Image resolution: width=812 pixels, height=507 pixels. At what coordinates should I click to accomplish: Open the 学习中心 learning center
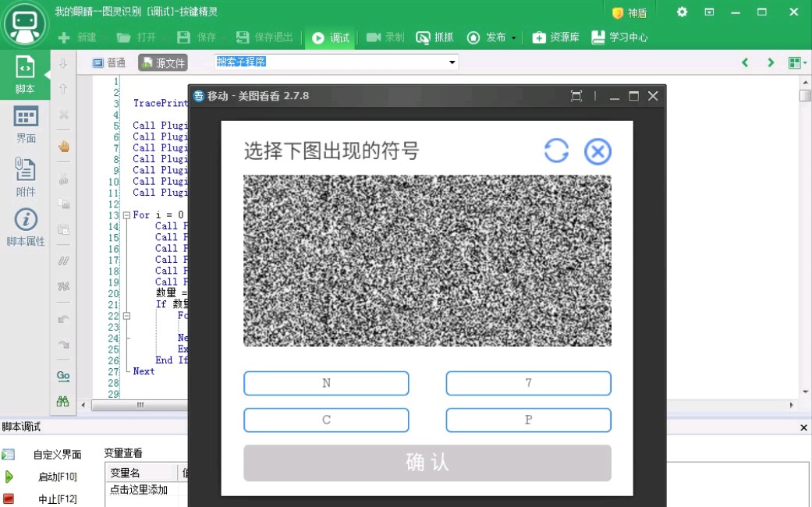[619, 37]
